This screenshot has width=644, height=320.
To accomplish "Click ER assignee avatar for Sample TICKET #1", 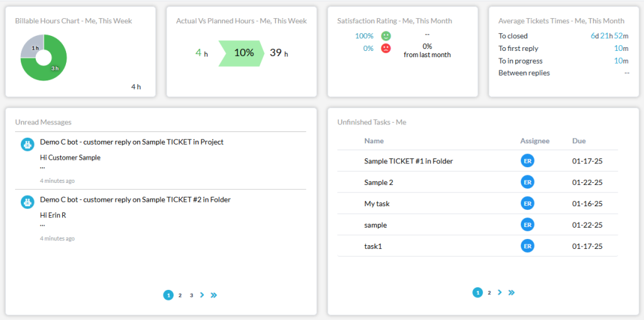I will pos(527,161).
